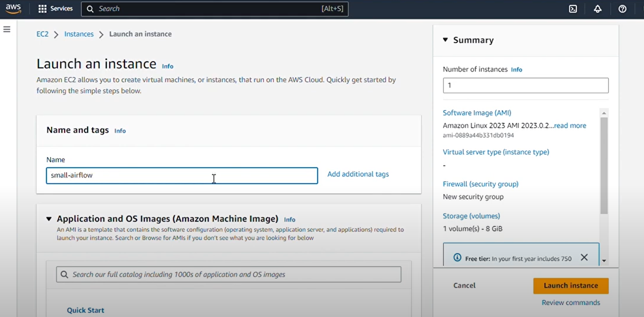Screen dimensions: 644x317
Task: Open the CloudShell terminal icon
Action: [x=573, y=9]
